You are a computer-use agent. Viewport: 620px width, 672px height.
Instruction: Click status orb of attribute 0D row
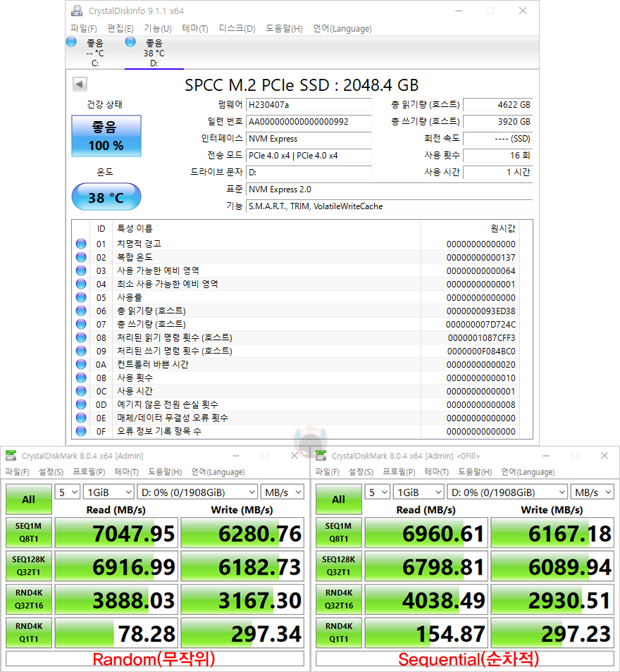coord(81,404)
